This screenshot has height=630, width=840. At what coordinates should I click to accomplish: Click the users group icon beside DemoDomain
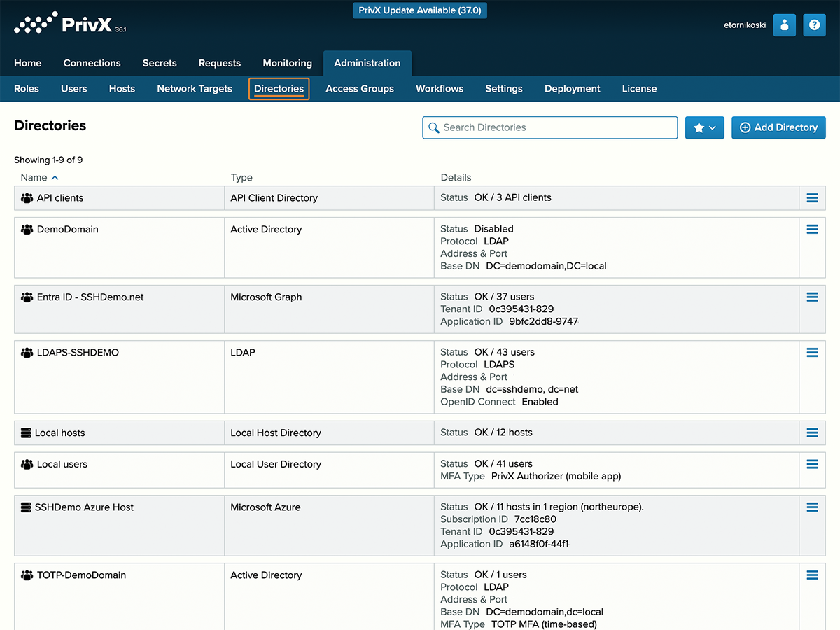26,229
